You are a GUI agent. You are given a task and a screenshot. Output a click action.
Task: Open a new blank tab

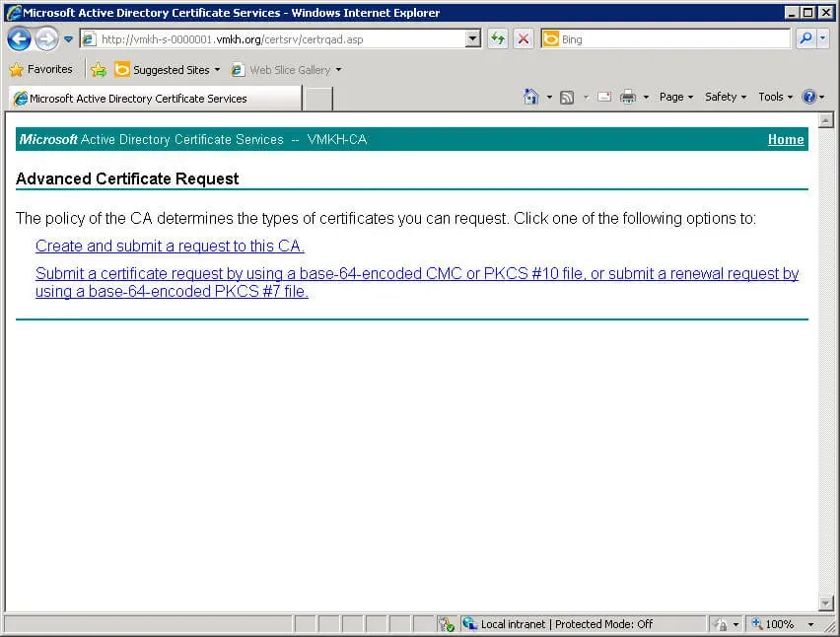318,100
